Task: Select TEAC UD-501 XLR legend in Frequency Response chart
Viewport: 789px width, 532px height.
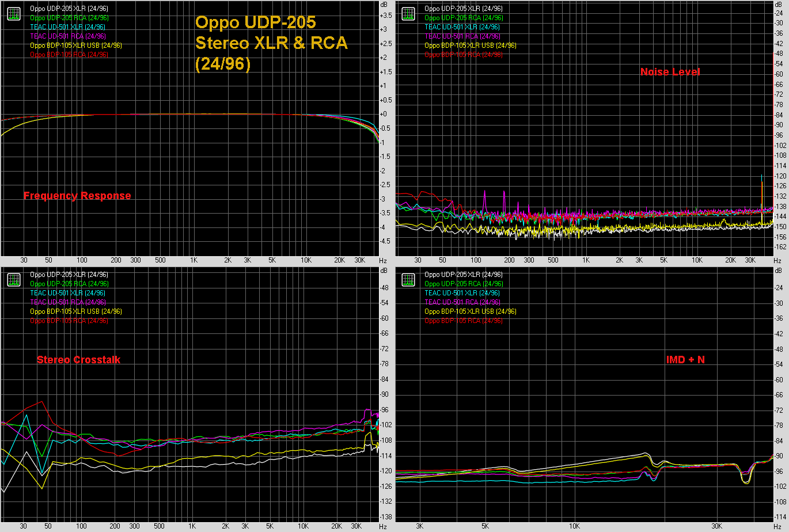Action: coord(68,27)
